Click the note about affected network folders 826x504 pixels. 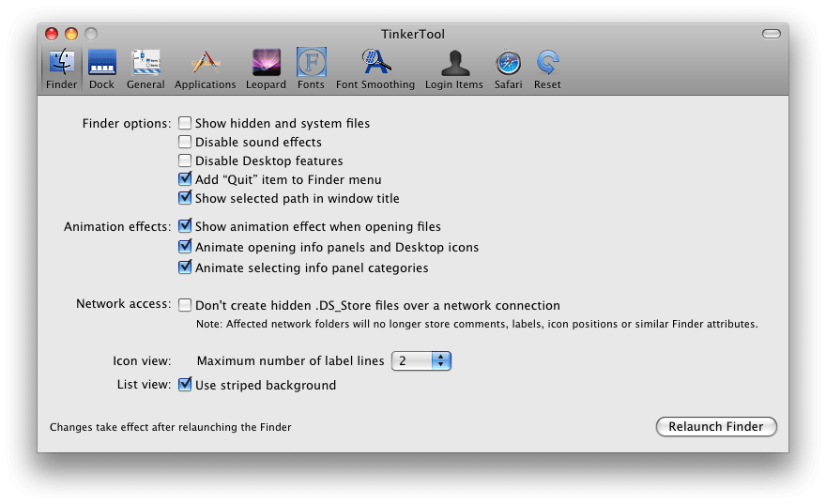(x=477, y=324)
